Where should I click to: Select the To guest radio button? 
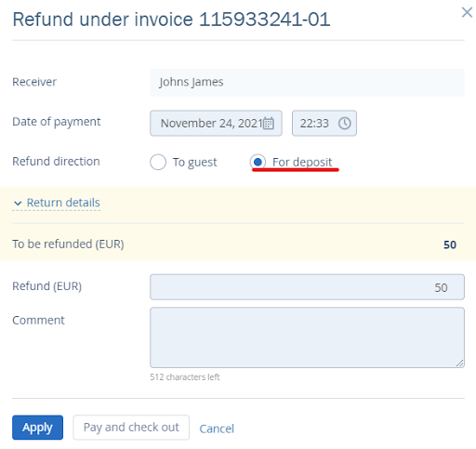[158, 162]
